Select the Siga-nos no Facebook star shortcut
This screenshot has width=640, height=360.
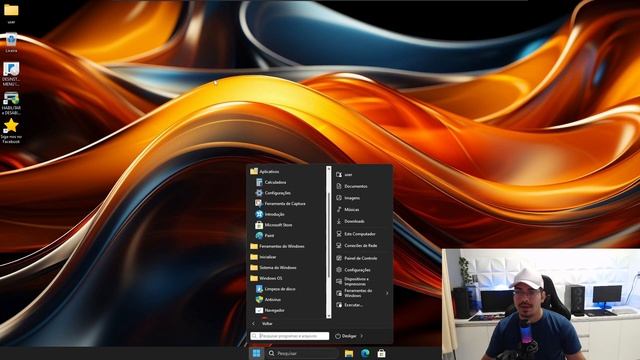(x=11, y=131)
